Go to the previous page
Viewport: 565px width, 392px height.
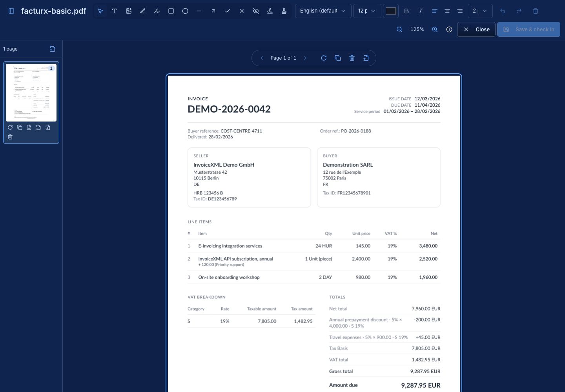tap(262, 58)
